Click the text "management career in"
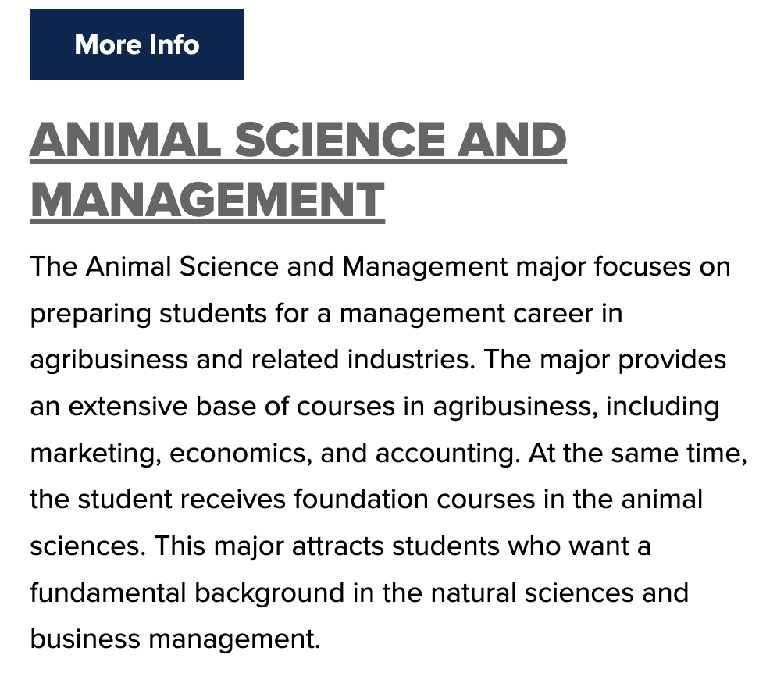Viewport: 784px width, 676px height. [480, 314]
